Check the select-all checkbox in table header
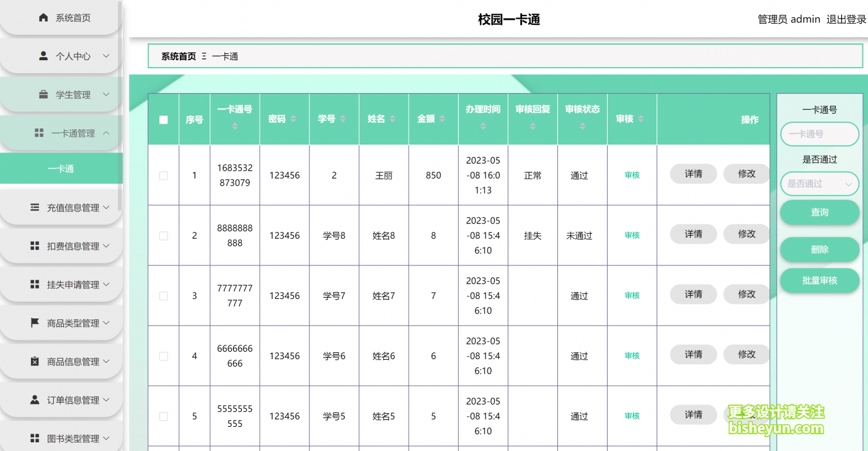Image resolution: width=868 pixels, height=451 pixels. point(163,119)
